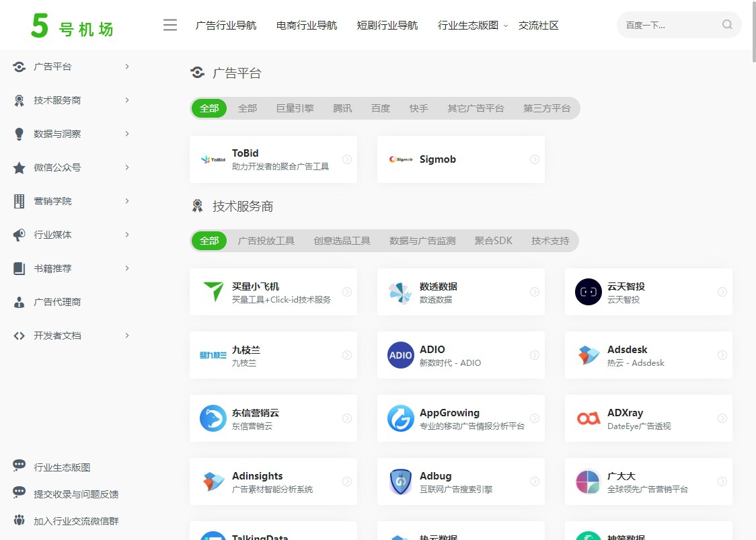The height and width of the screenshot is (540, 756).
Task: Toggle the hamburger menu icon
Action: click(x=169, y=25)
